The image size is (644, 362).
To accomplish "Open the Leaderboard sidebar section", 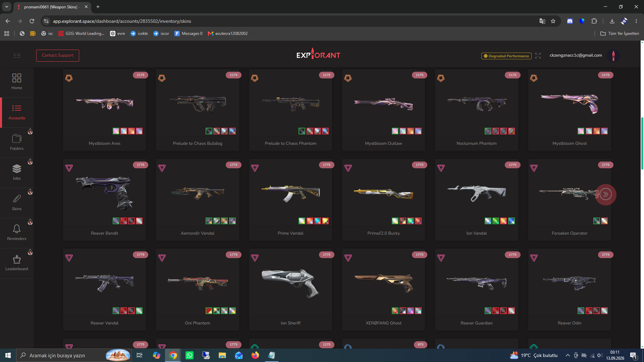I will tap(17, 263).
